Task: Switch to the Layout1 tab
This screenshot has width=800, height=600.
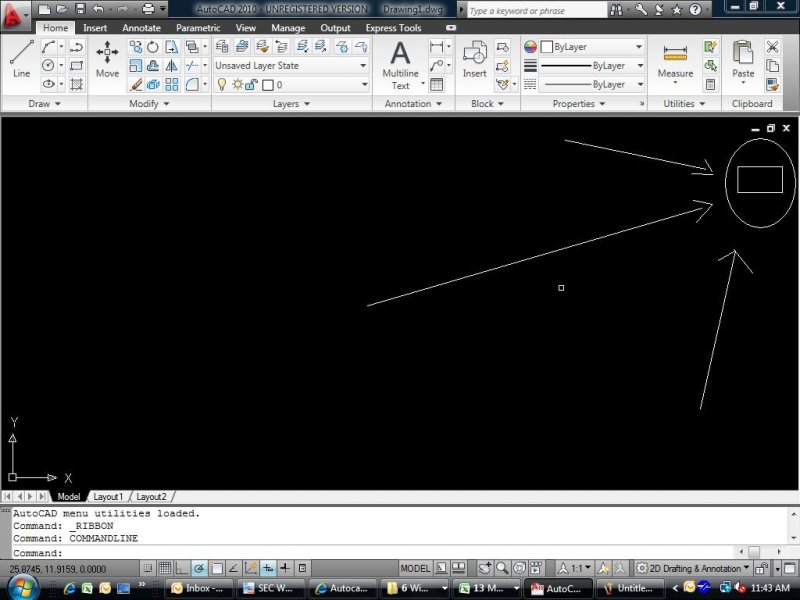Action: 108,496
